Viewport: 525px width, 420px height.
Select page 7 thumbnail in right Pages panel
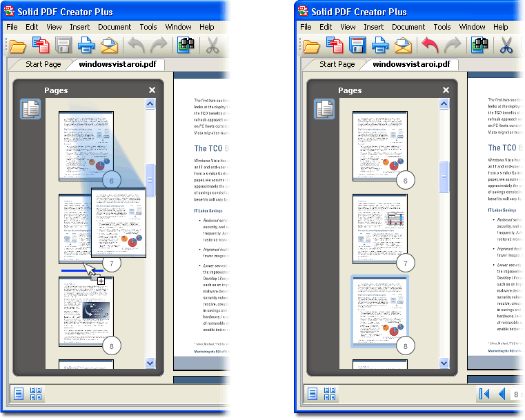(x=380, y=228)
